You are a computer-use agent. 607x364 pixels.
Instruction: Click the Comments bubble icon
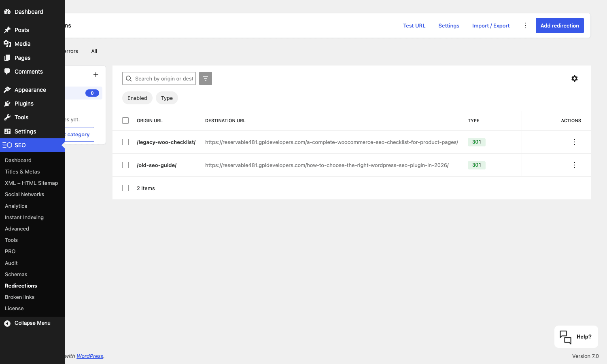(x=7, y=72)
